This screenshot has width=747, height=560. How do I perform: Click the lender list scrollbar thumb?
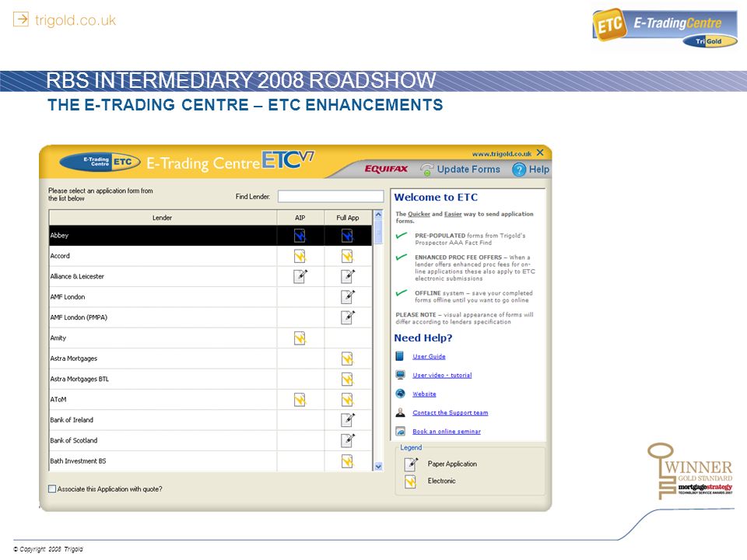pos(379,232)
